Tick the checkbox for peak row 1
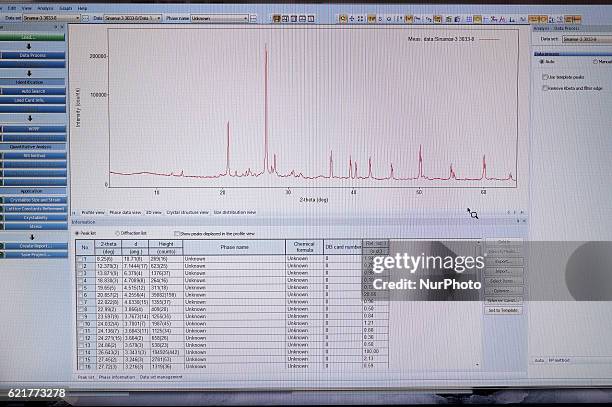The width and height of the screenshot is (612, 407). 80,259
